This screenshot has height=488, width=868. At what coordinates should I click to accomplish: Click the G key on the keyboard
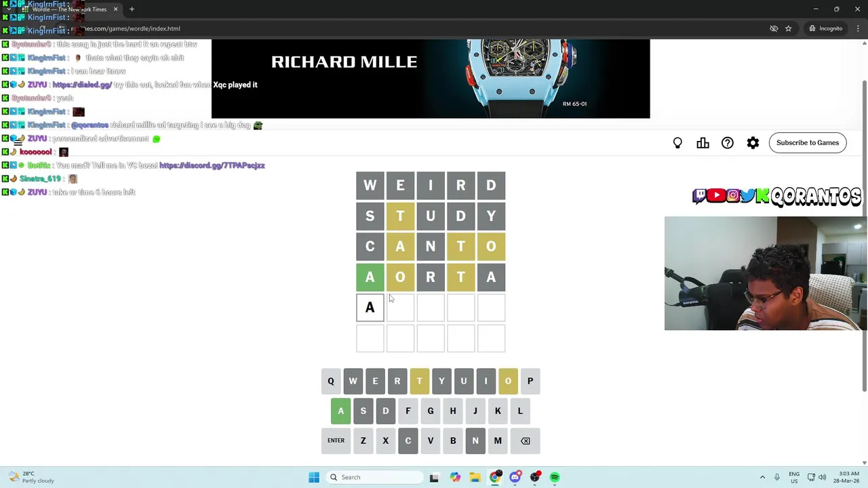point(430,411)
